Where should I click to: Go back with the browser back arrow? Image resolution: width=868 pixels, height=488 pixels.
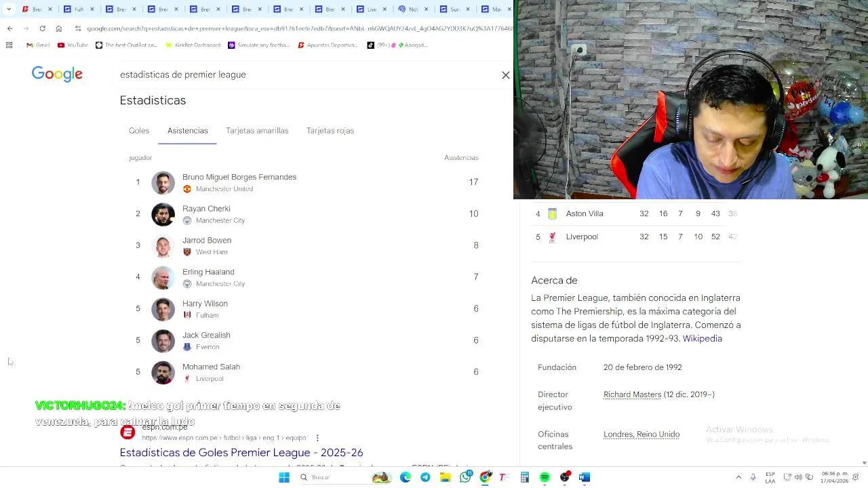[9, 28]
